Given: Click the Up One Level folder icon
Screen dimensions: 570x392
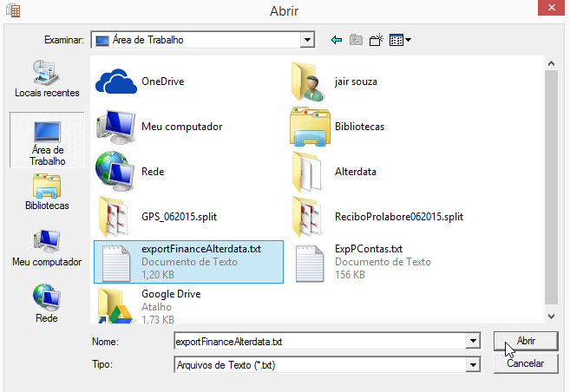Looking at the screenshot, I should 356,40.
